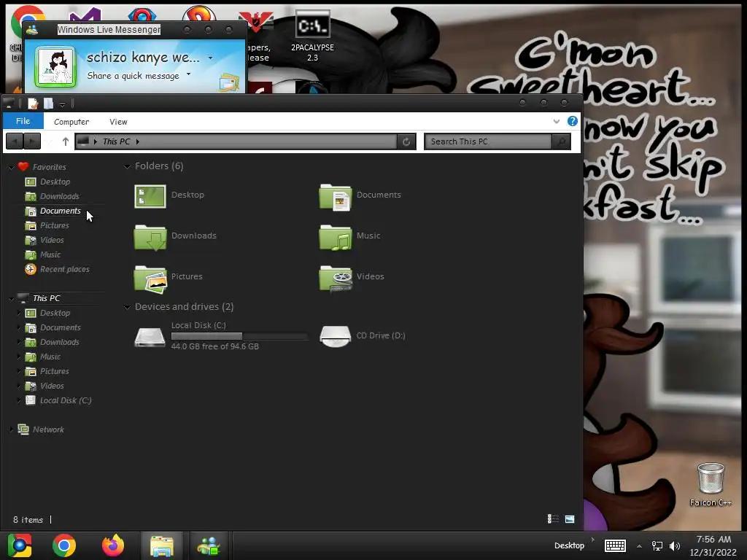This screenshot has height=560, width=747.
Task: Switch to large icons view layout
Action: pyautogui.click(x=570, y=519)
